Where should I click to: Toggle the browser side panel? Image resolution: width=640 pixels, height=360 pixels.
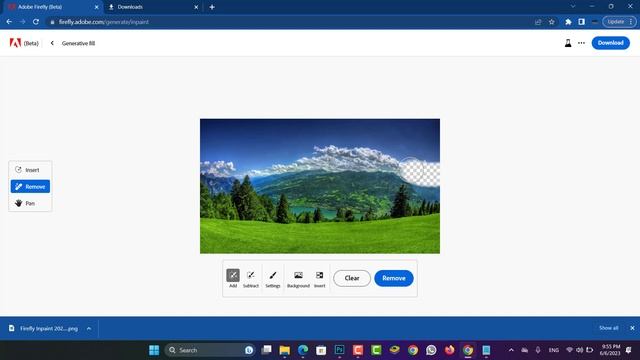click(x=581, y=22)
